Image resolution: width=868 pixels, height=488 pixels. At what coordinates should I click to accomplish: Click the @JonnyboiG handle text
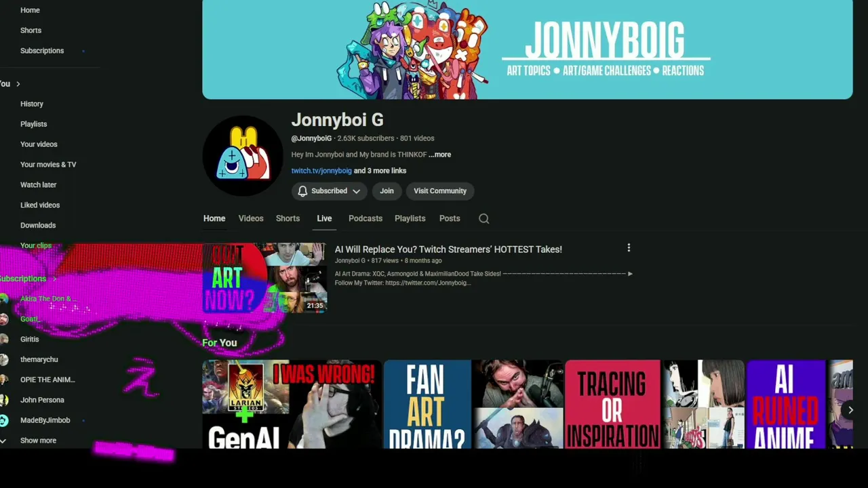pos(311,138)
